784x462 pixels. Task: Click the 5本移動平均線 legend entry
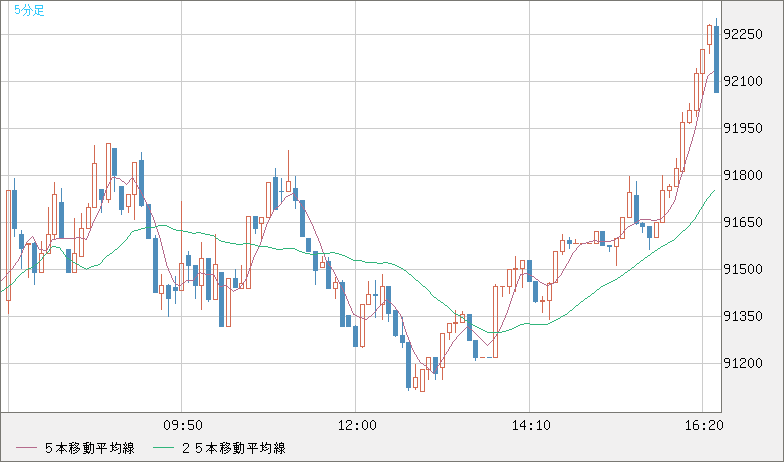(76, 448)
